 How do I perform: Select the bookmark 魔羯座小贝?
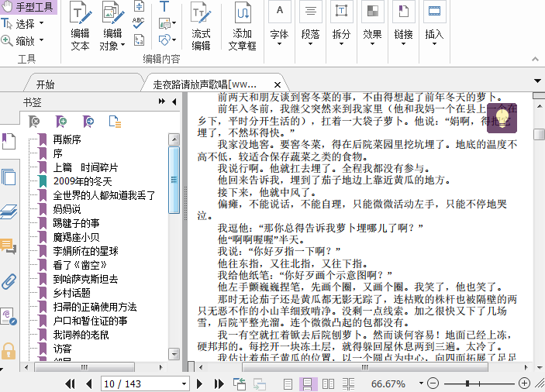pos(76,237)
